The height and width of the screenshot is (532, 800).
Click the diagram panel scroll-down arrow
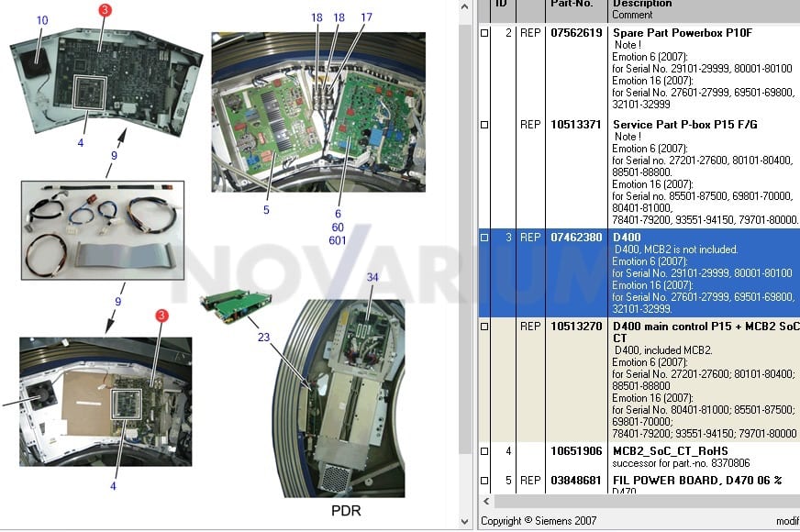point(465,521)
